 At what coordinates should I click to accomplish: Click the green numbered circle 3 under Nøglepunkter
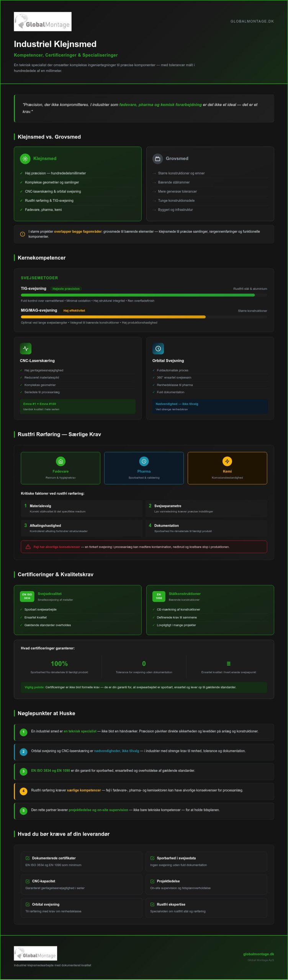[x=23, y=771]
